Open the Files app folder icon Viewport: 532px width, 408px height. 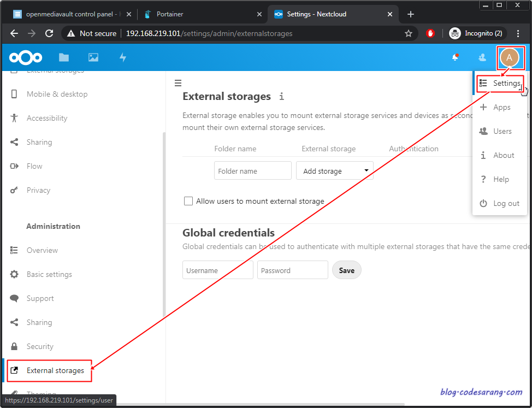pyautogui.click(x=64, y=57)
